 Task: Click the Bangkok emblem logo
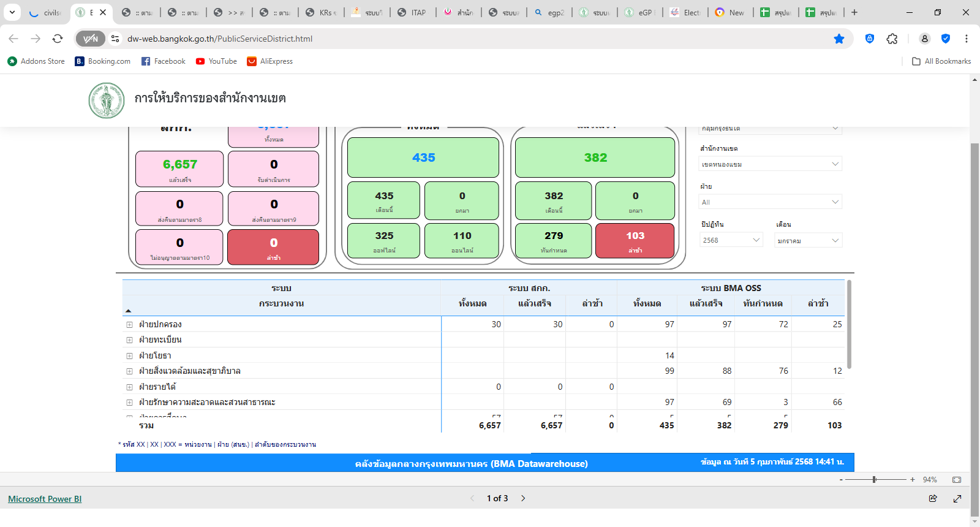pyautogui.click(x=107, y=100)
